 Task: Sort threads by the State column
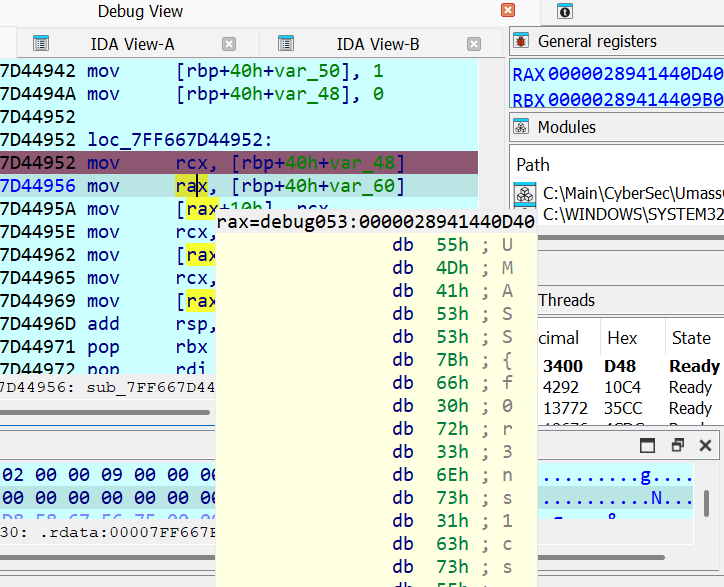pos(691,338)
